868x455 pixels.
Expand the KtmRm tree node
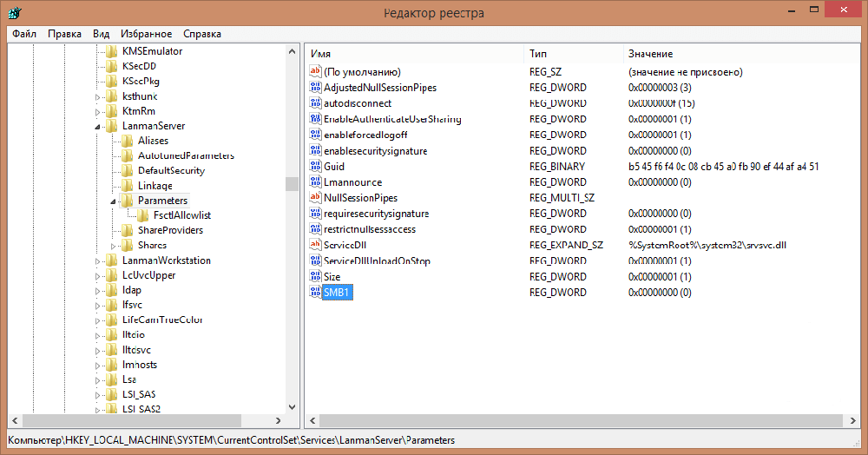[98, 111]
